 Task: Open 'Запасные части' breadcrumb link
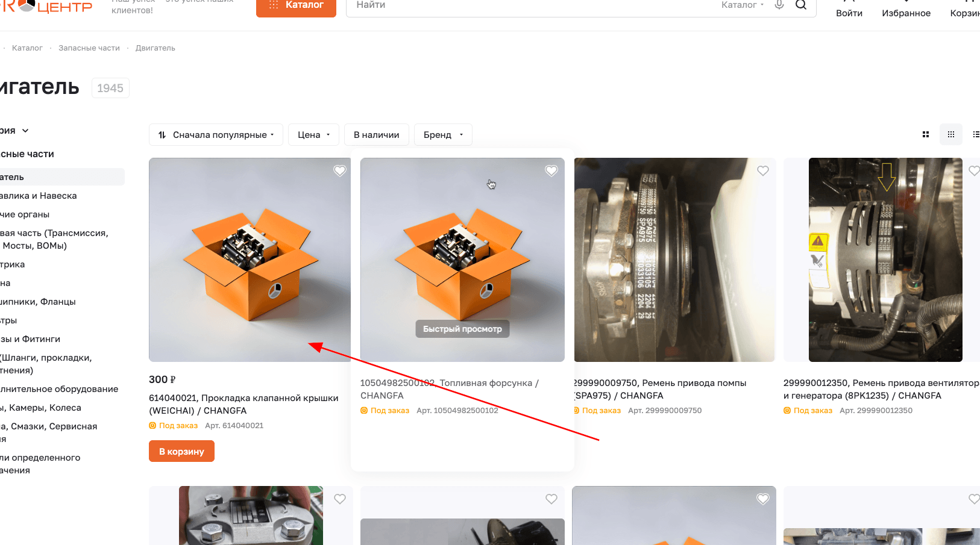pyautogui.click(x=89, y=48)
